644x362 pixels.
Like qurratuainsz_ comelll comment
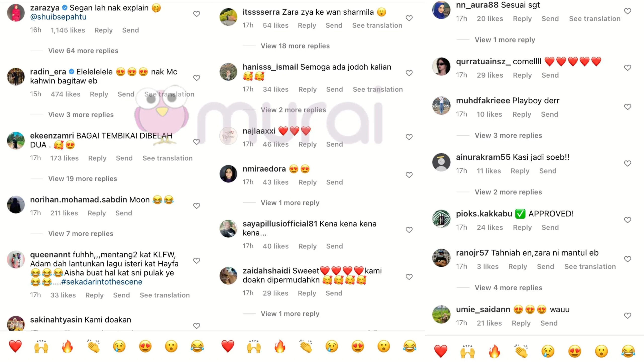pos(628,68)
